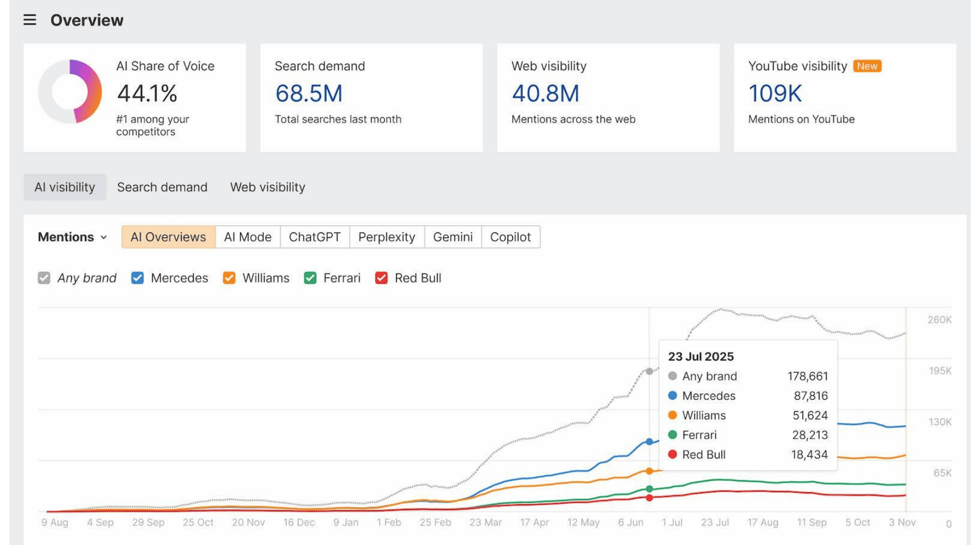Viewport: 980px width, 545px height.
Task: Disable the Williams series checkbox
Action: [229, 278]
